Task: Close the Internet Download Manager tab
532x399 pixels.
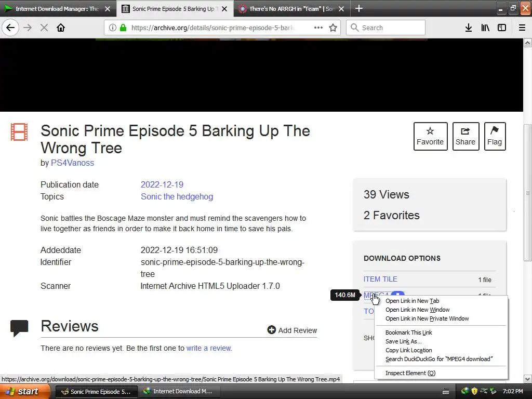Action: [x=108, y=9]
